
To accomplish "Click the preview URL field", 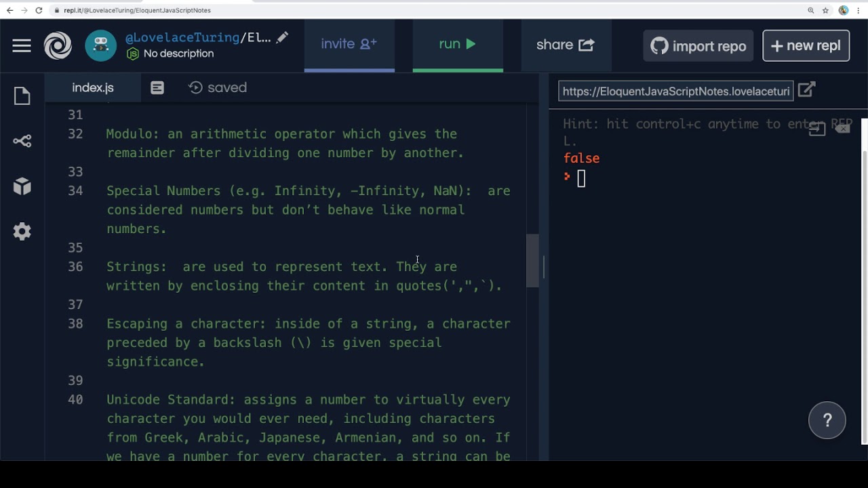I will click(676, 91).
